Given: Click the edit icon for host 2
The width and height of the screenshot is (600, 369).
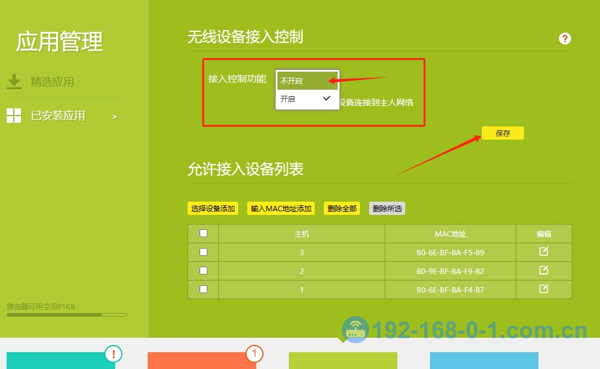Looking at the screenshot, I should point(544,270).
